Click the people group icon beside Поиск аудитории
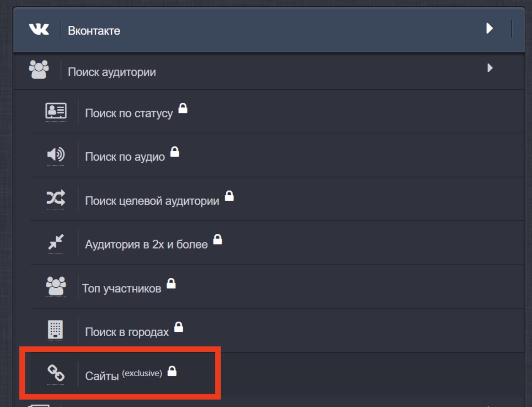Screen dimensions: 532x407 tap(39, 70)
